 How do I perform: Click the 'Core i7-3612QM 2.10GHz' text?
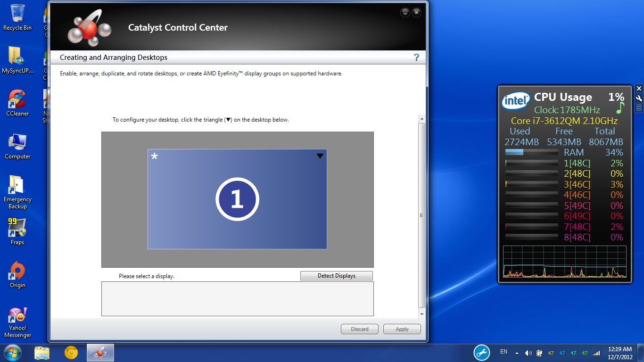pos(564,121)
